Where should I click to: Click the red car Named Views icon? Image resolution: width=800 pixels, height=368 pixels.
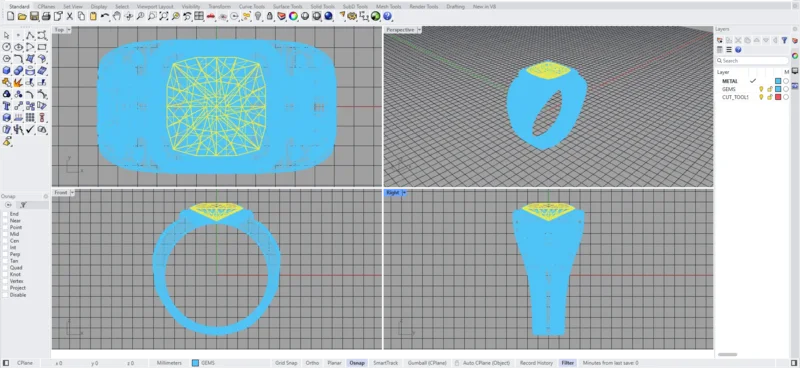[210, 16]
